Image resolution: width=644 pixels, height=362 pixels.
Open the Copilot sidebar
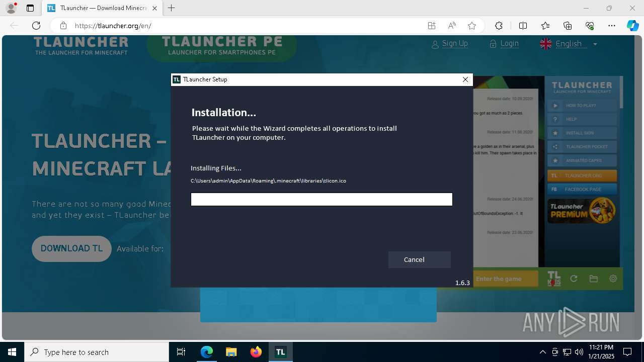click(x=632, y=26)
